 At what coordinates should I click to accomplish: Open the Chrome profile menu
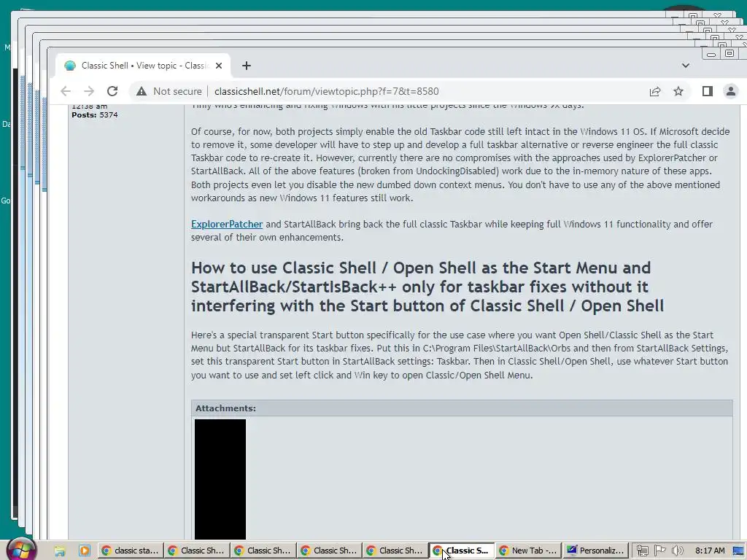tap(730, 91)
